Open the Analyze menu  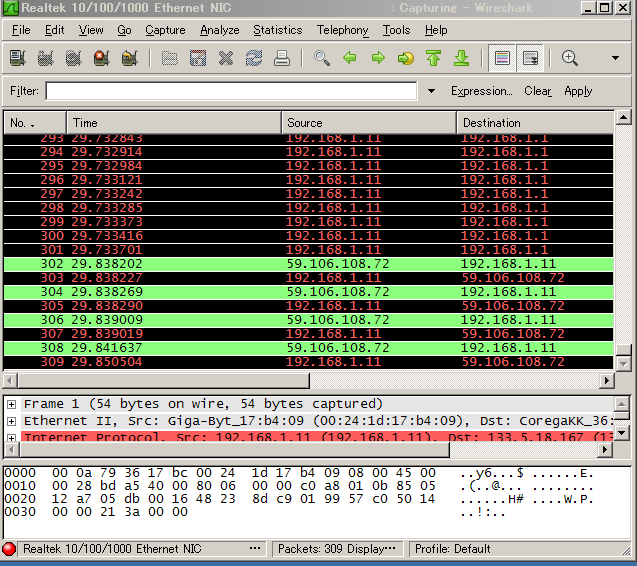(x=220, y=30)
